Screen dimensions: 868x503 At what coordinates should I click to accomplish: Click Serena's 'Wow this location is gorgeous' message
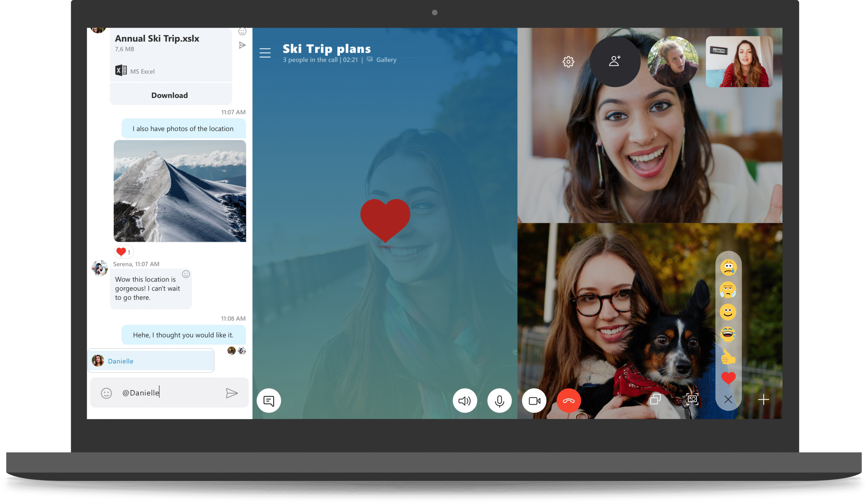pos(151,288)
